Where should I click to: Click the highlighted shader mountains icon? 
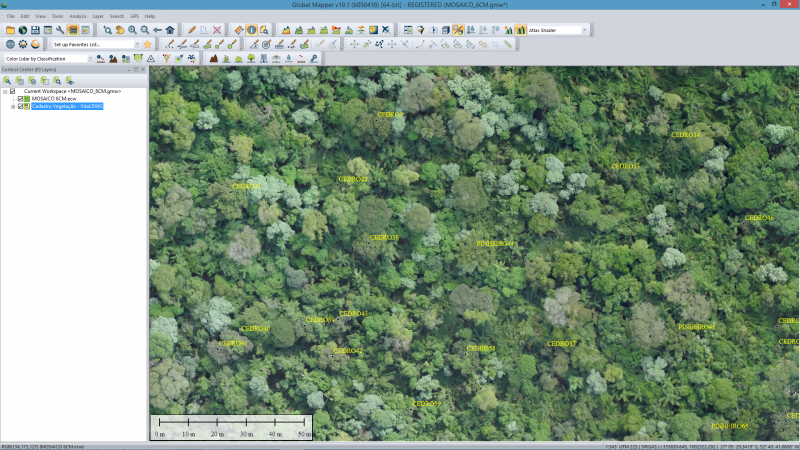pos(520,30)
